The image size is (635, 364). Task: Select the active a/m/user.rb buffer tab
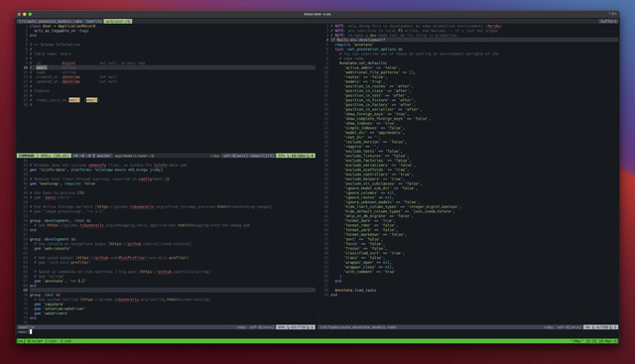(x=118, y=21)
